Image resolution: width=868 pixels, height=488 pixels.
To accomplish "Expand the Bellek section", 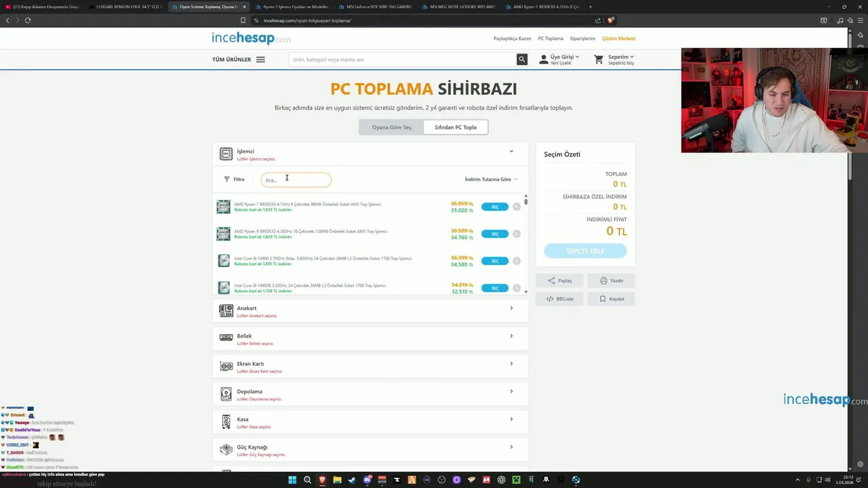I will coord(511,335).
